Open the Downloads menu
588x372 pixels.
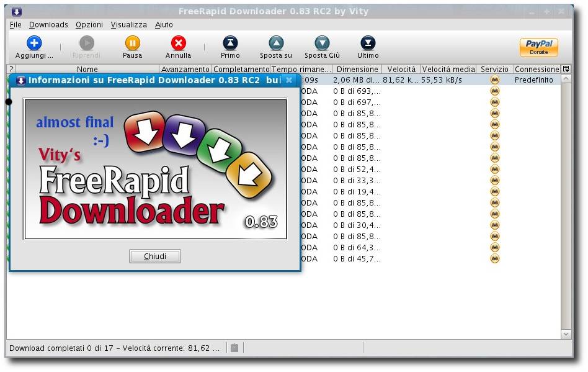pos(48,24)
